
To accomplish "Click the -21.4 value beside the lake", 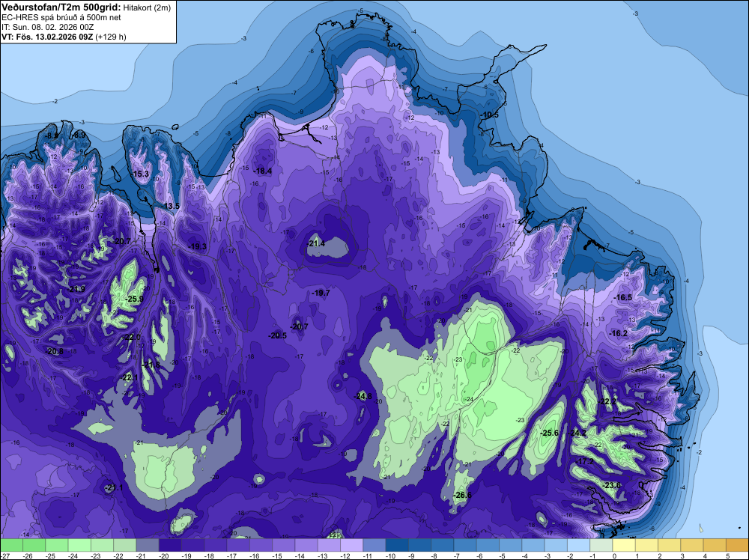I will (x=316, y=243).
